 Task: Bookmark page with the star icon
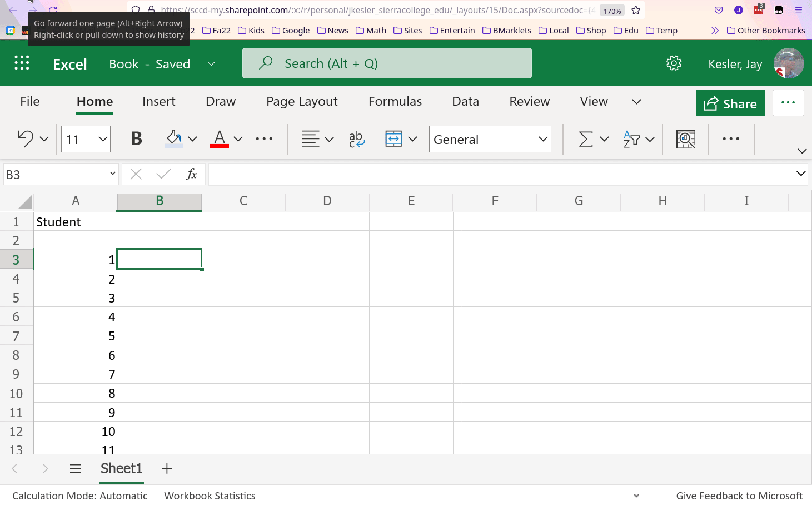(x=636, y=10)
